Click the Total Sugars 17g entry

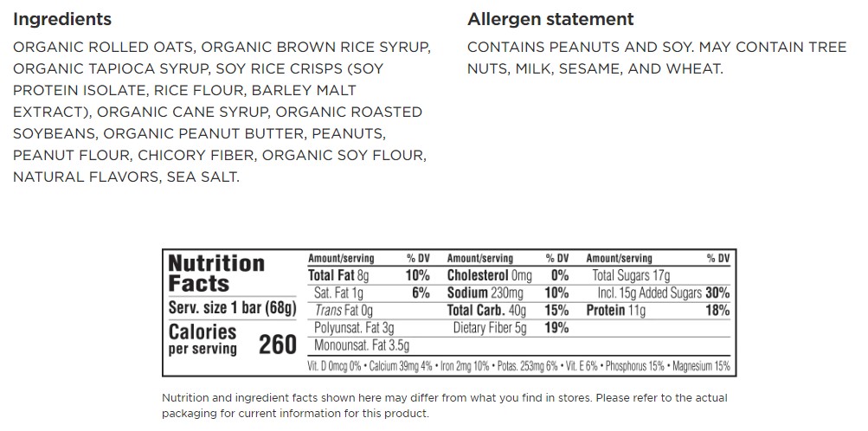[x=632, y=275]
